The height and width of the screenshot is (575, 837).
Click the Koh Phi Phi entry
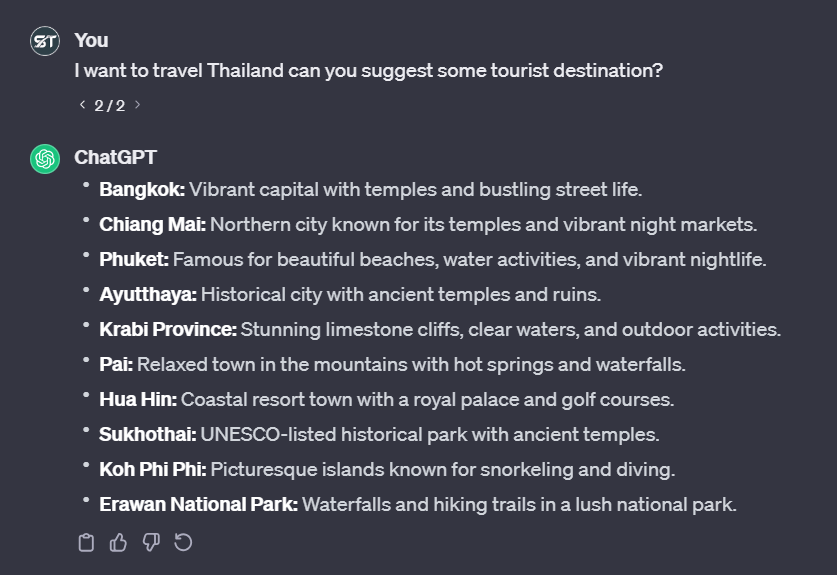pos(387,470)
